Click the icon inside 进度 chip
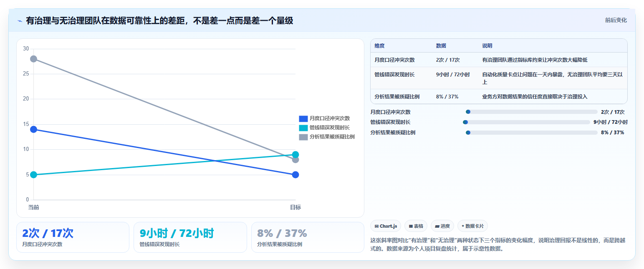This screenshot has height=269, width=644. tap(437, 226)
